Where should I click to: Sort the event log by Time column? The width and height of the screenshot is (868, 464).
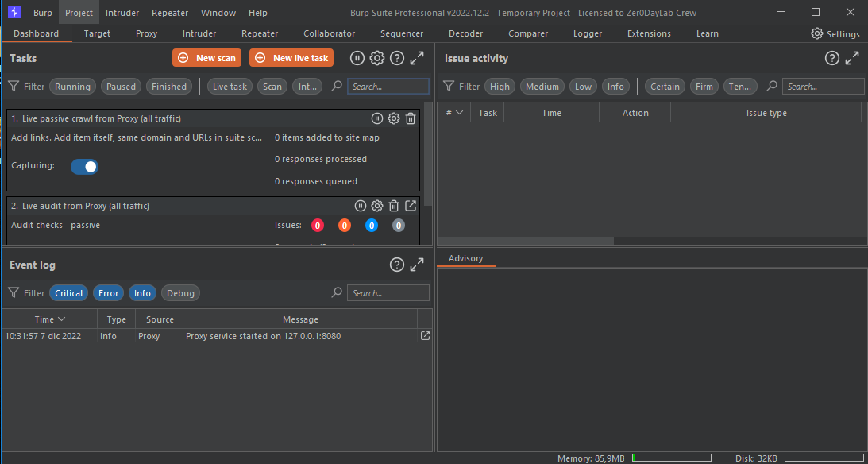[50, 319]
